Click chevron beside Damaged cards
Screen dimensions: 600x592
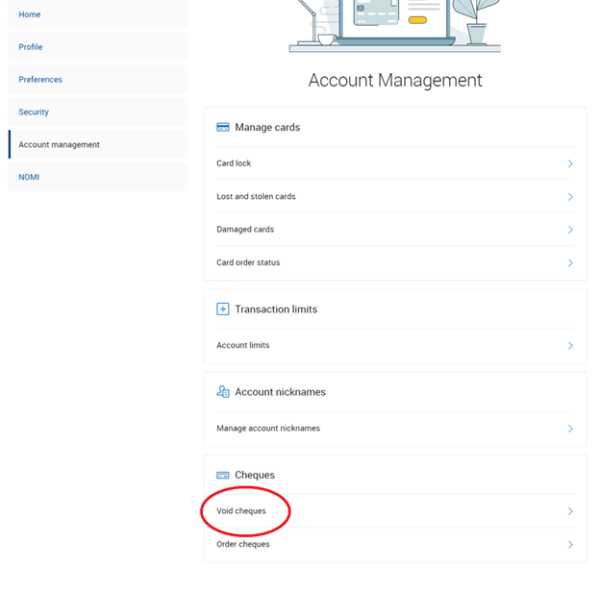point(570,230)
